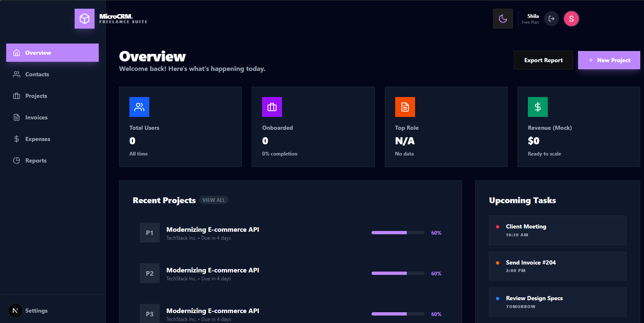Open Contacts in the sidebar
The height and width of the screenshot is (323, 644).
click(x=37, y=74)
